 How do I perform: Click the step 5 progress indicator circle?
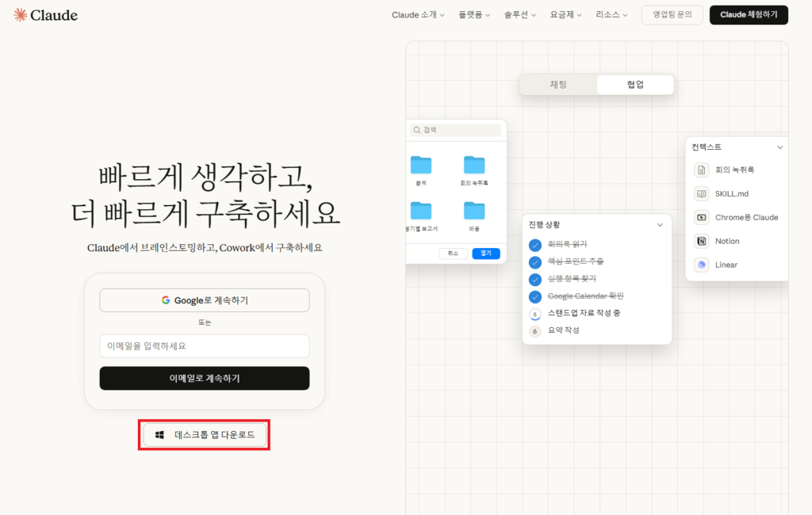click(535, 314)
